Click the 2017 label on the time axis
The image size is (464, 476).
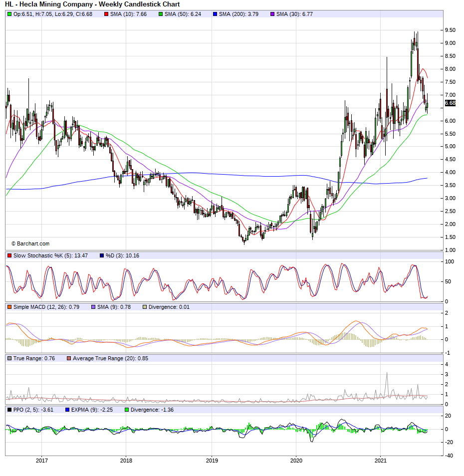(42, 461)
